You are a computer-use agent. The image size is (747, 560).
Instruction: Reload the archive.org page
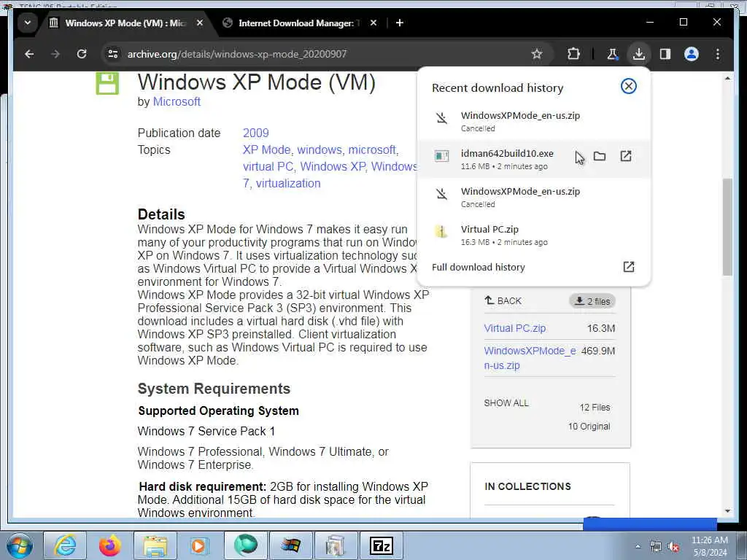pos(82,54)
